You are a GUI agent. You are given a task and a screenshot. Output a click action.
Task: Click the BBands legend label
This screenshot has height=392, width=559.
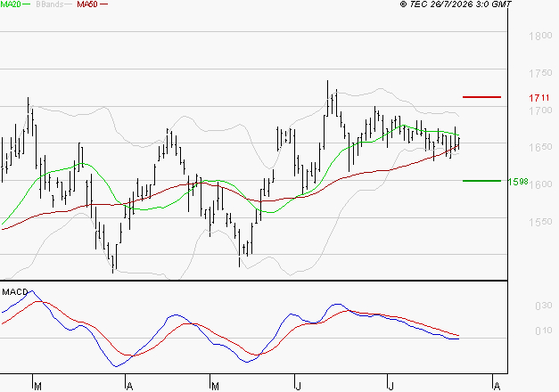pyautogui.click(x=50, y=4)
